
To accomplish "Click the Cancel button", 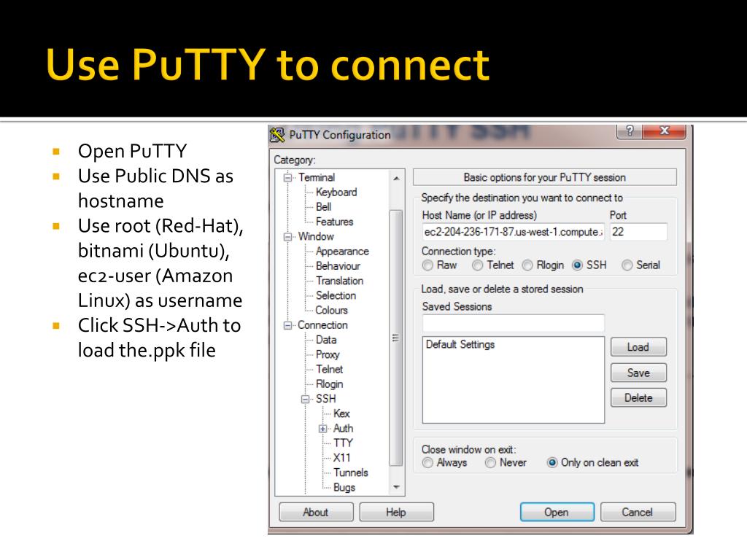I will pyautogui.click(x=638, y=513).
